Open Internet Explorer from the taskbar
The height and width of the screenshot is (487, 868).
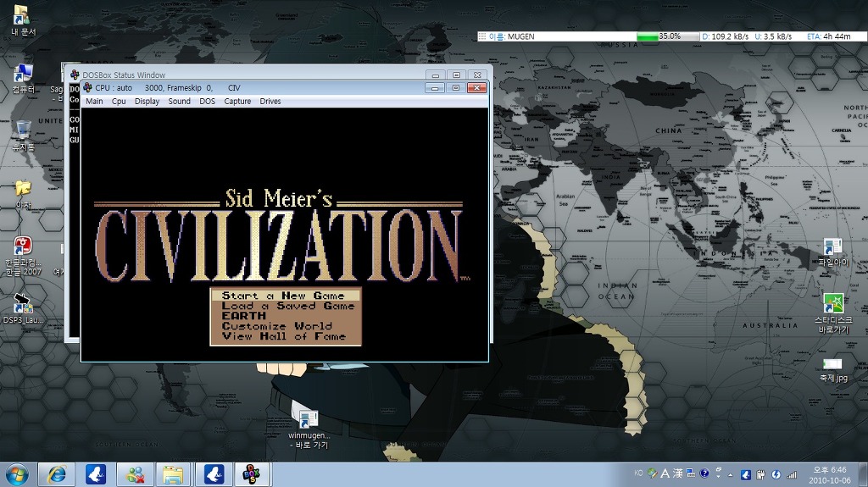[x=57, y=474]
